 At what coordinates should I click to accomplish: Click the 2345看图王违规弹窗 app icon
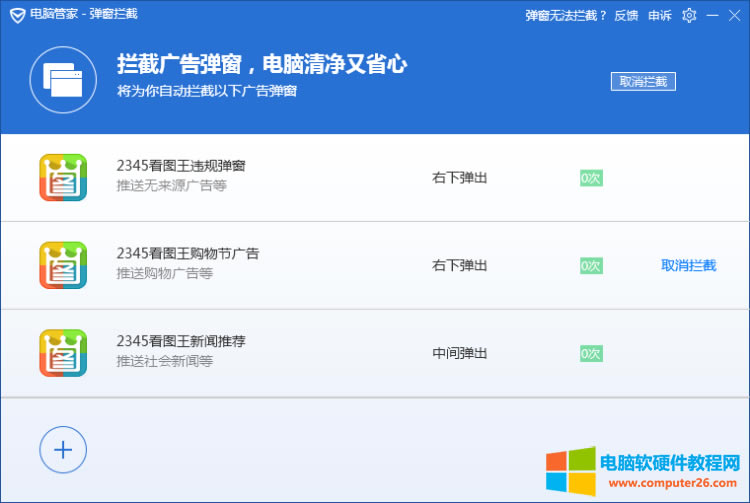(x=63, y=177)
